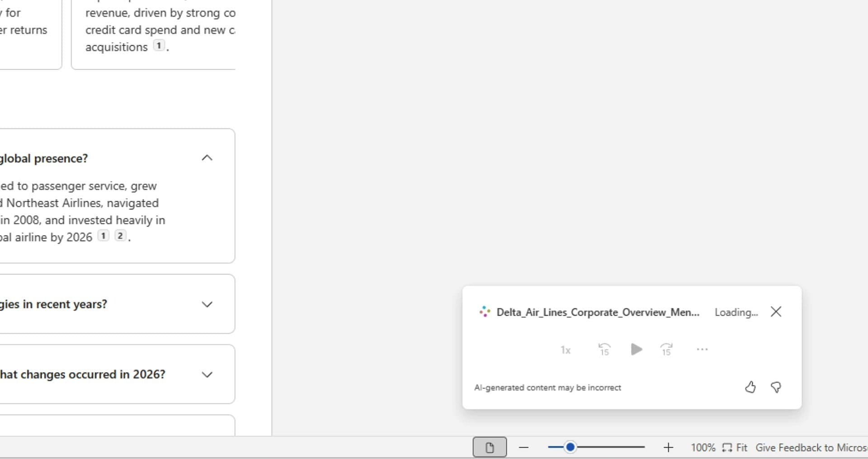Click the Copilot icon on the player card
Image resolution: width=868 pixels, height=459 pixels.
(x=484, y=312)
